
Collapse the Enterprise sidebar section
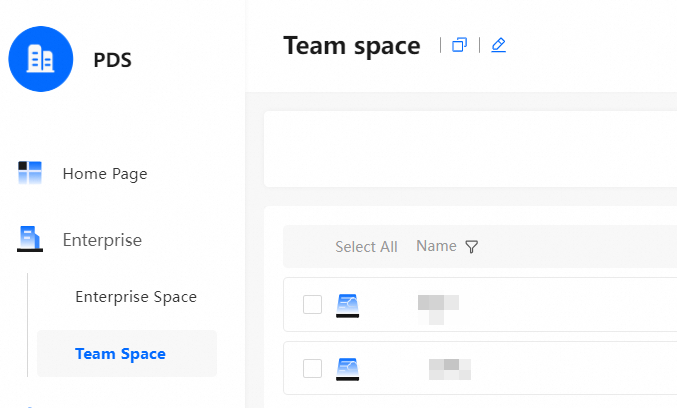(x=102, y=239)
